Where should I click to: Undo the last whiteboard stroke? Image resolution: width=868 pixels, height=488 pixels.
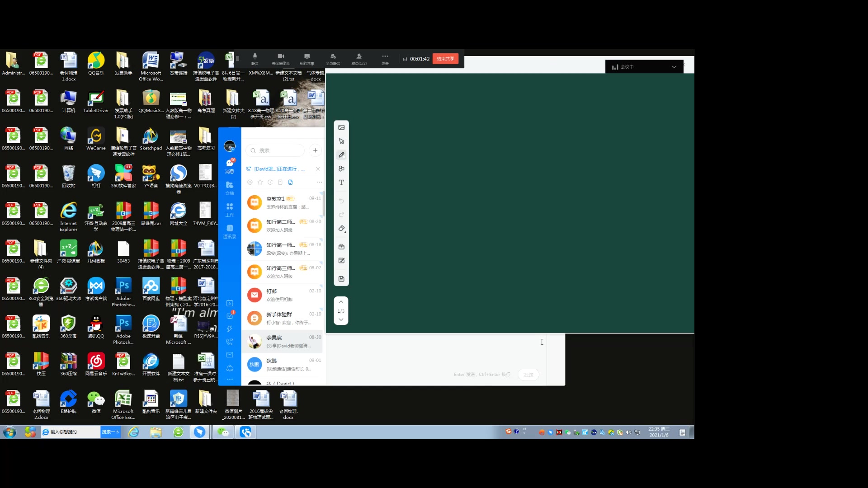click(341, 201)
